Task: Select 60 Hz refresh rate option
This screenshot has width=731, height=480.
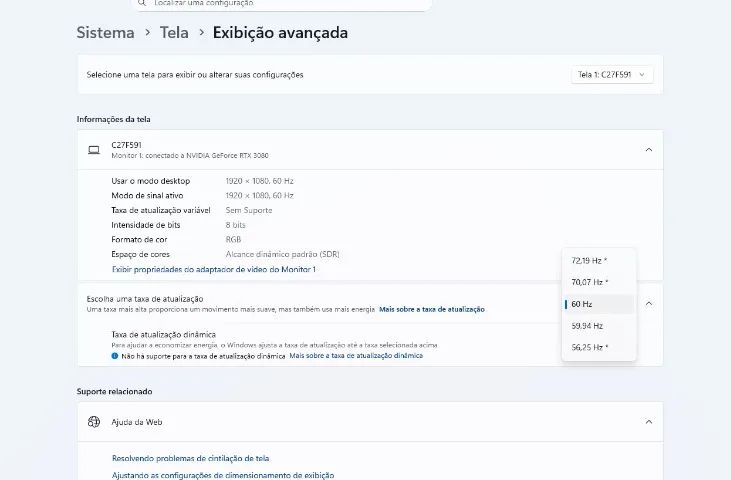Action: [x=599, y=304]
